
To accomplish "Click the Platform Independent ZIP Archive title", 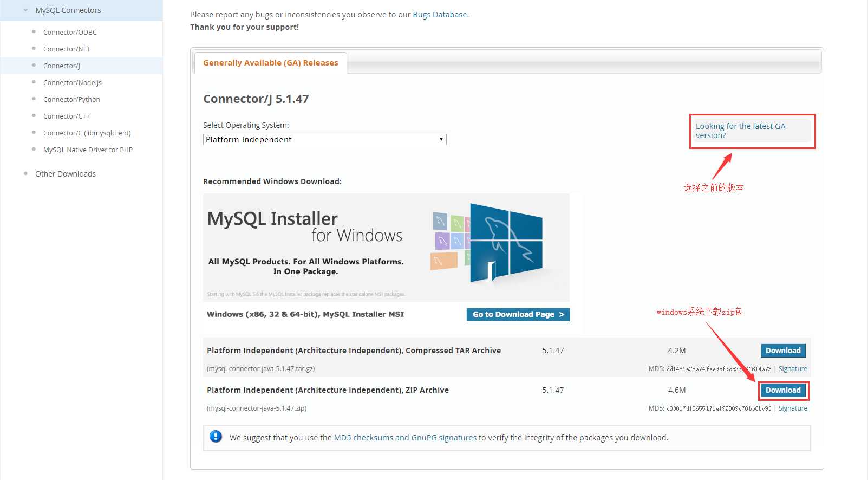I will coord(328,390).
